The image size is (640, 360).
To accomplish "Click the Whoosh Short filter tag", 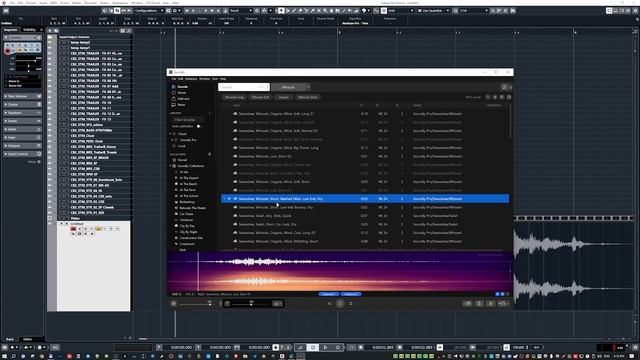I will 308,98.
